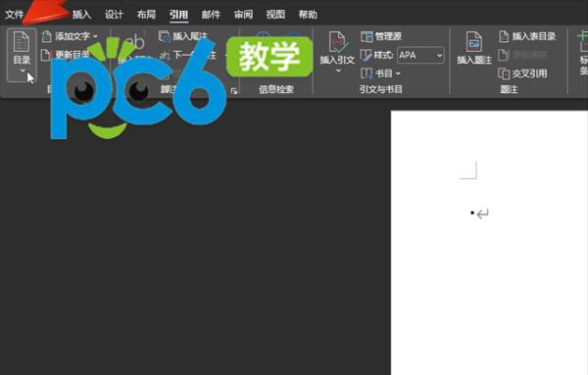588x375 pixels.
Task: Expand the 书目 (Bibliography) dropdown
Action: pyautogui.click(x=380, y=73)
